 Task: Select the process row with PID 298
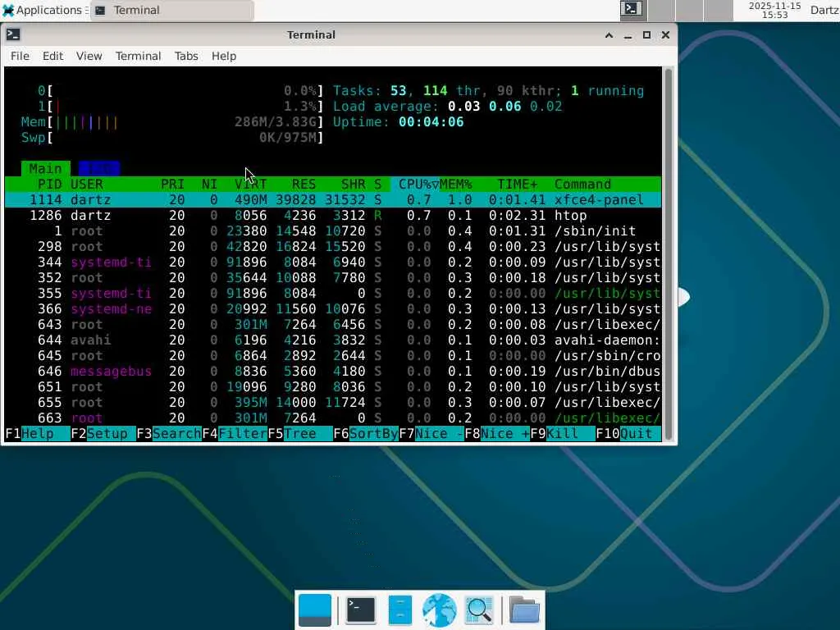[333, 246]
